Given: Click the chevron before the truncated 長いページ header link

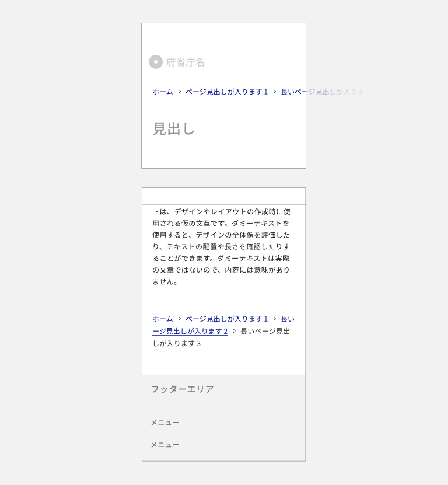Looking at the screenshot, I should coord(275,92).
